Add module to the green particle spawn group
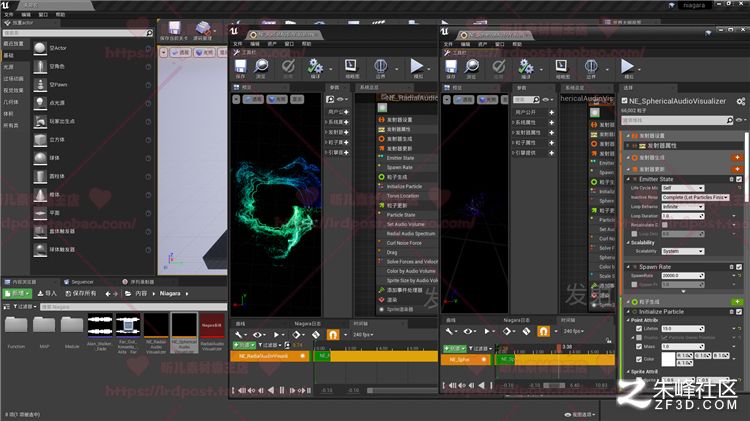 737,301
